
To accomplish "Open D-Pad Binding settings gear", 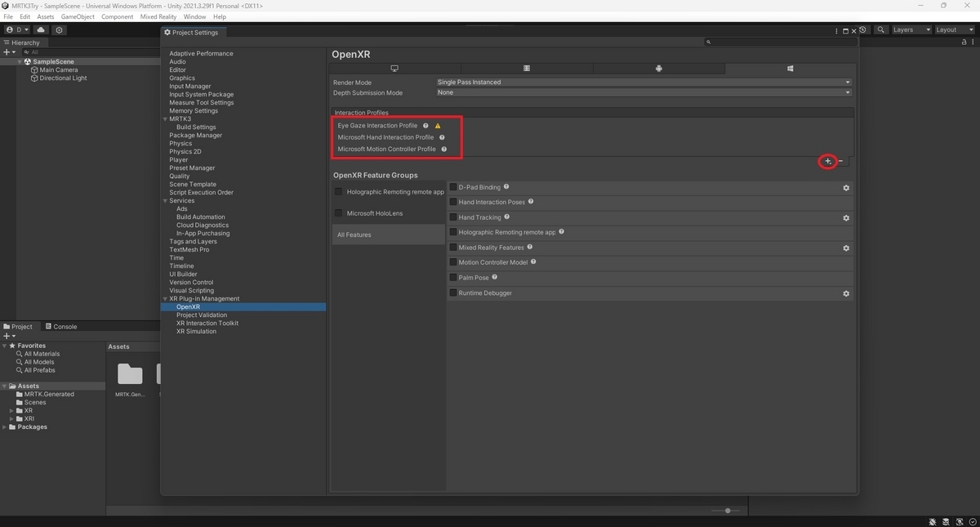I will (x=846, y=188).
